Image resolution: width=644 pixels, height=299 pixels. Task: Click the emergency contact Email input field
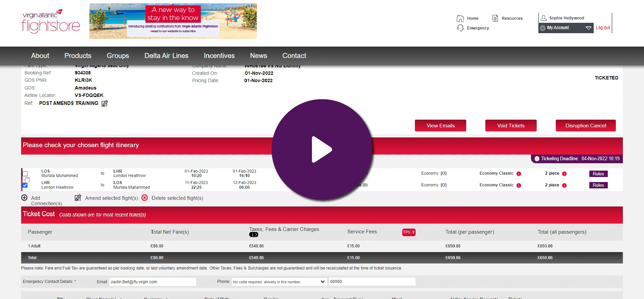click(x=153, y=282)
